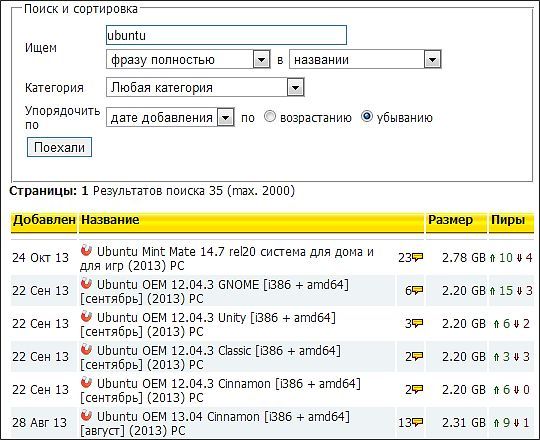Viewport: 540px width, 440px height.
Task: Sort by the Название column header
Action: pyautogui.click(x=110, y=220)
